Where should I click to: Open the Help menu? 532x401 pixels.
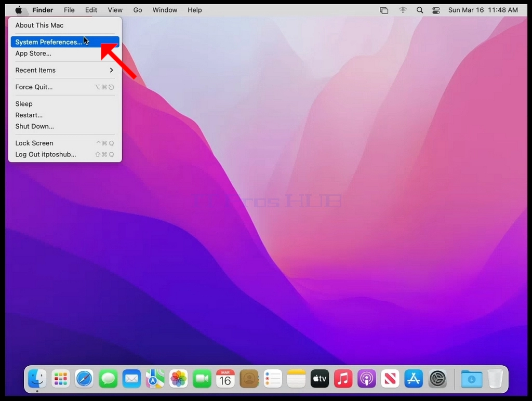tap(195, 10)
